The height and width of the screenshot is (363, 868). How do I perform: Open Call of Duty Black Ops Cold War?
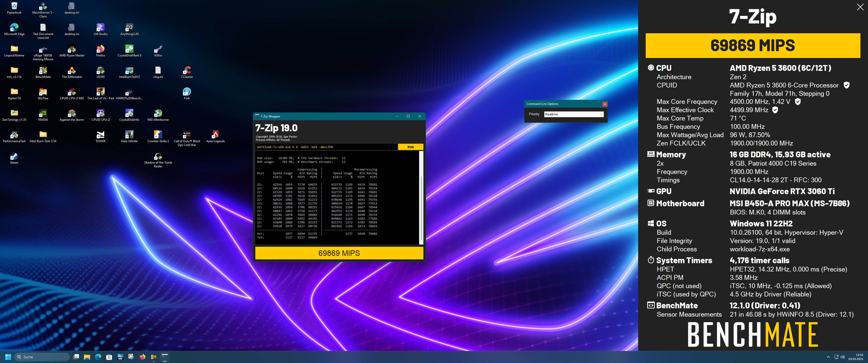187,138
